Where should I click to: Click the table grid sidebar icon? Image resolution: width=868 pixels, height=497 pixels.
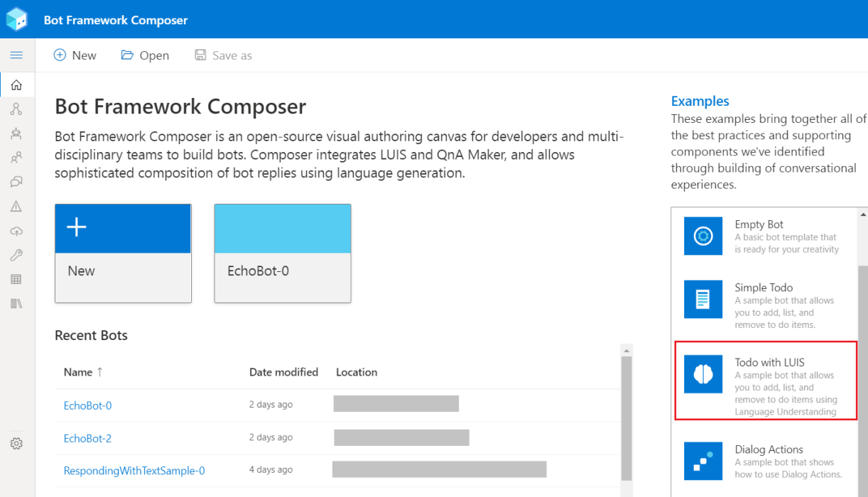(x=16, y=280)
